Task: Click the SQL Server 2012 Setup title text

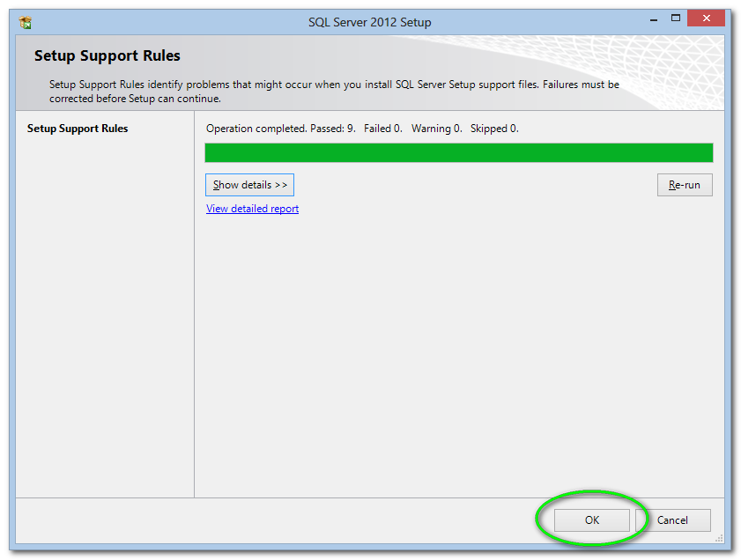Action: 369,22
